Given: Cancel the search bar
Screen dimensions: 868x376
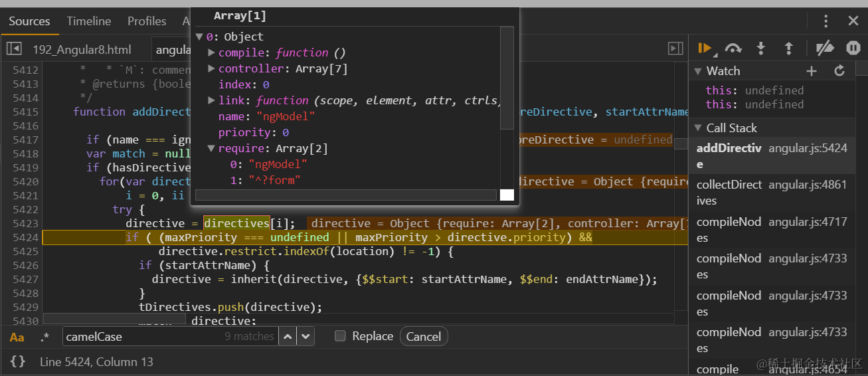Looking at the screenshot, I should (x=424, y=337).
